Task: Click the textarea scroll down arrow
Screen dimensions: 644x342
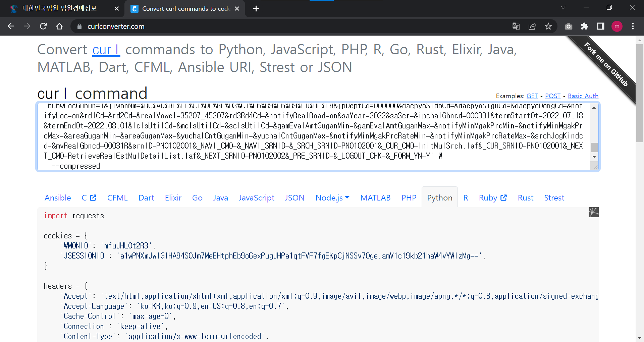Action: (x=594, y=157)
